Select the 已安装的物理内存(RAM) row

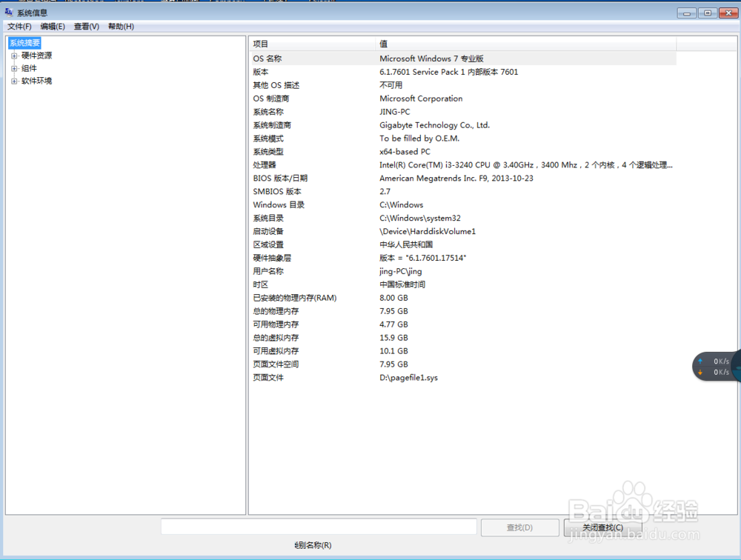point(463,298)
